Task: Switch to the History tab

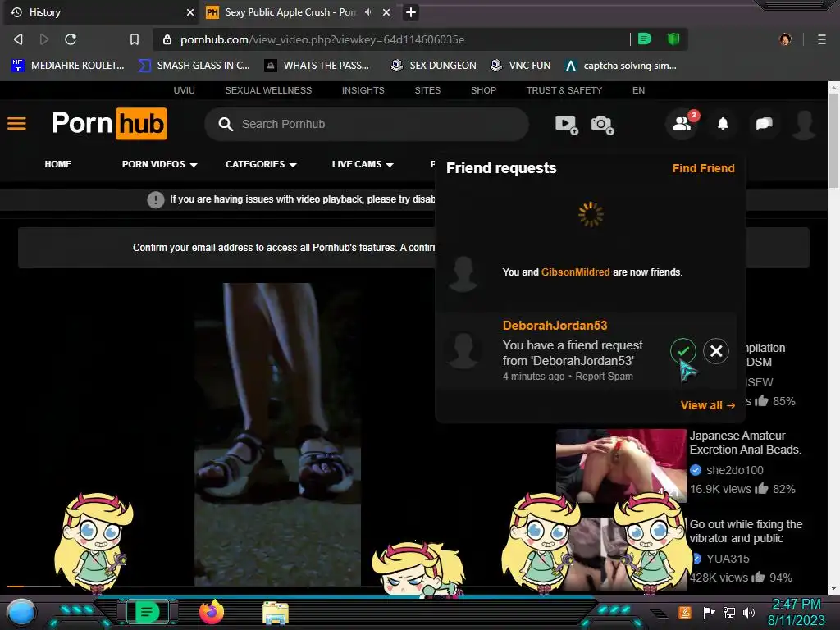Action: [99, 11]
